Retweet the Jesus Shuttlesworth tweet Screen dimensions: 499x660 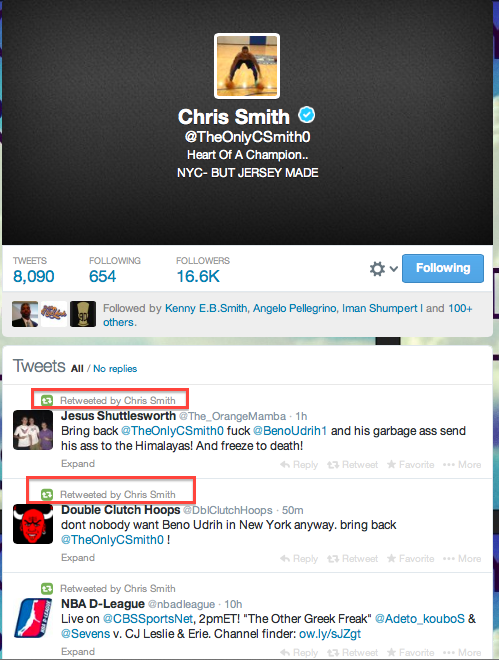click(x=353, y=465)
